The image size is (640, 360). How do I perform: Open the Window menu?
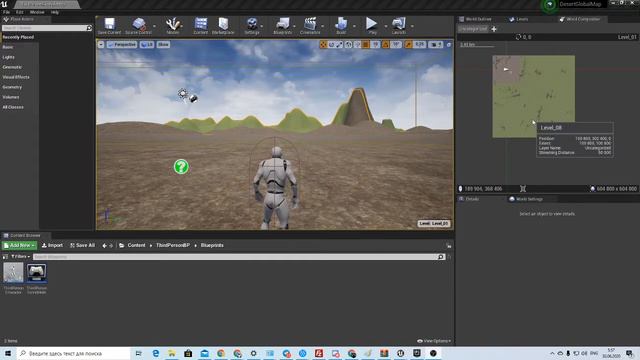click(37, 12)
